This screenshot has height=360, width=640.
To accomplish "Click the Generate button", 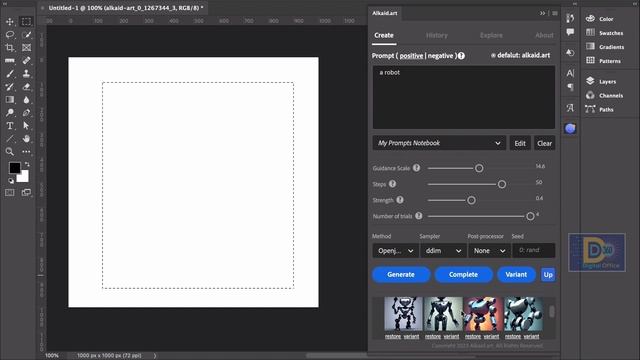I will pyautogui.click(x=401, y=275).
